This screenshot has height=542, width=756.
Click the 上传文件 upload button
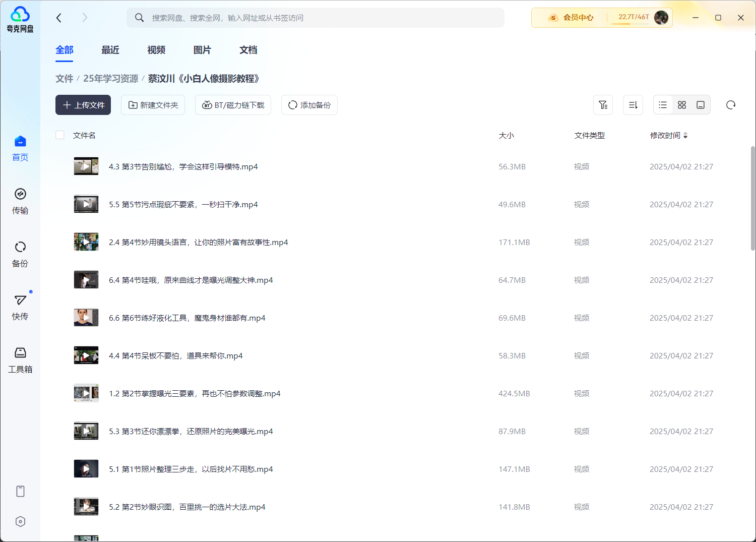(83, 105)
